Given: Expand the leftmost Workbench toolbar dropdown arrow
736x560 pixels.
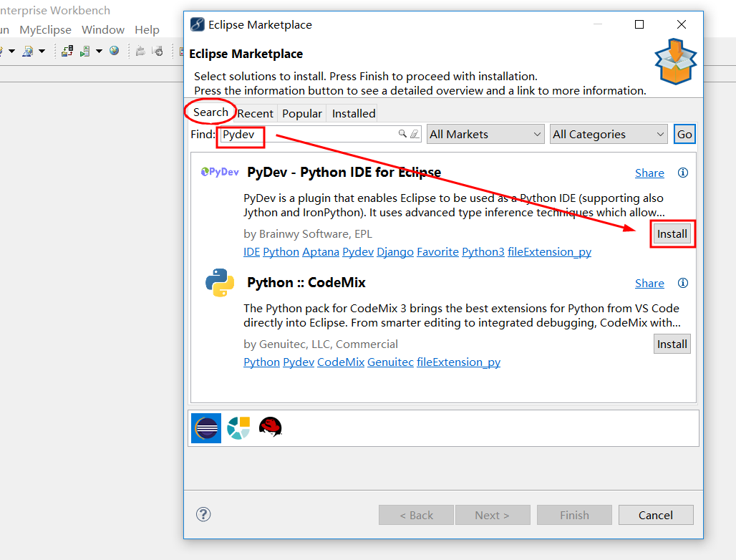Looking at the screenshot, I should pyautogui.click(x=11, y=51).
